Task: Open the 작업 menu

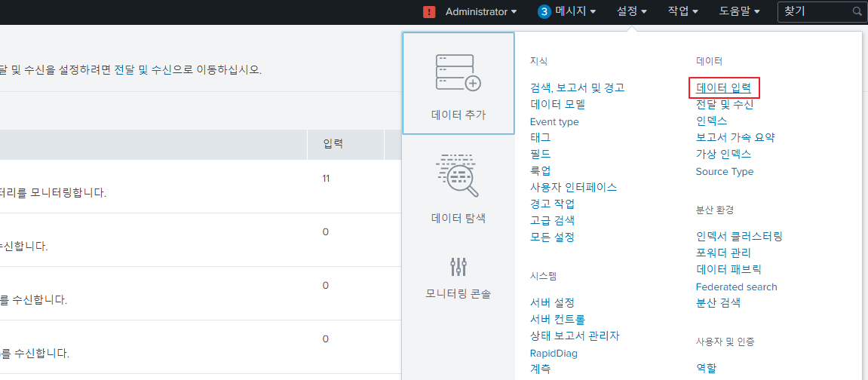Action: tap(682, 11)
